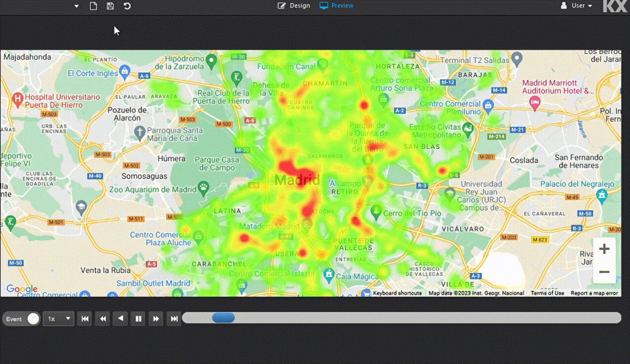Image resolution: width=630 pixels, height=364 pixels.
Task: Rewind the playback
Action: [x=103, y=319]
